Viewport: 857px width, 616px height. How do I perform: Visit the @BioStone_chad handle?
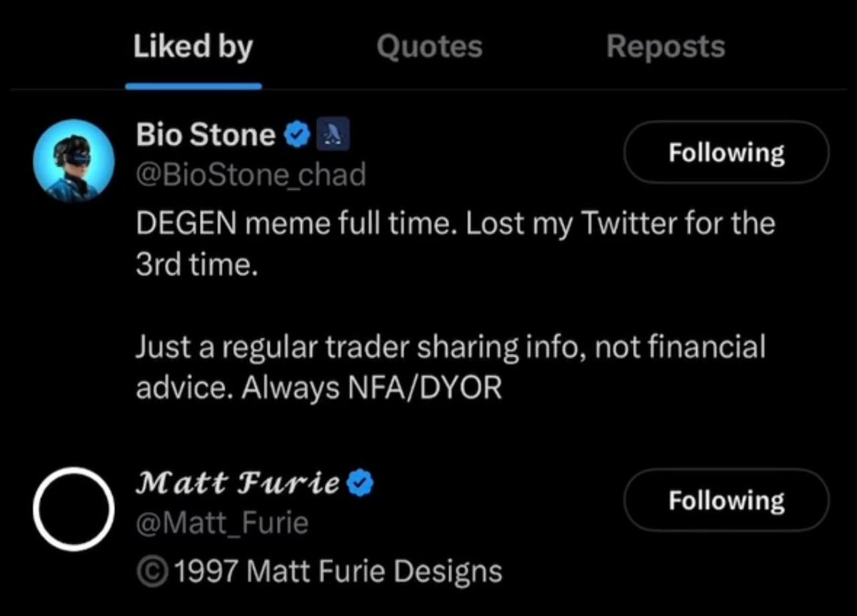pyautogui.click(x=251, y=174)
